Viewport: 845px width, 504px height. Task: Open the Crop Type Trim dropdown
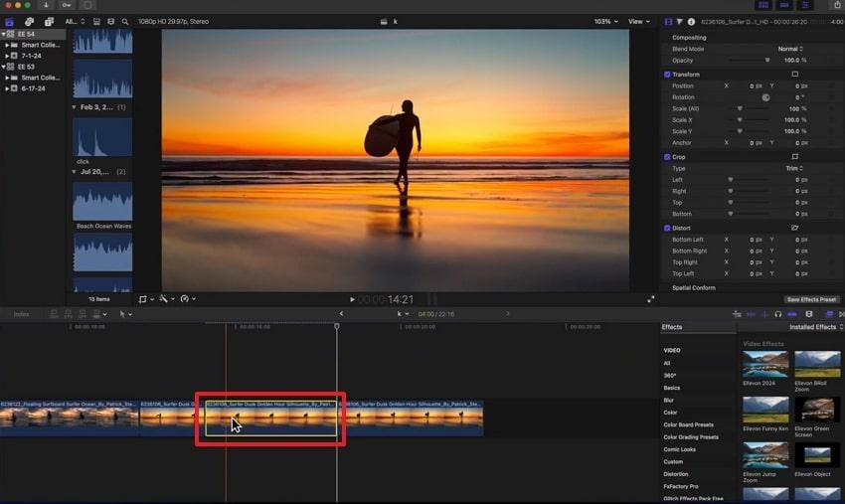click(x=794, y=168)
